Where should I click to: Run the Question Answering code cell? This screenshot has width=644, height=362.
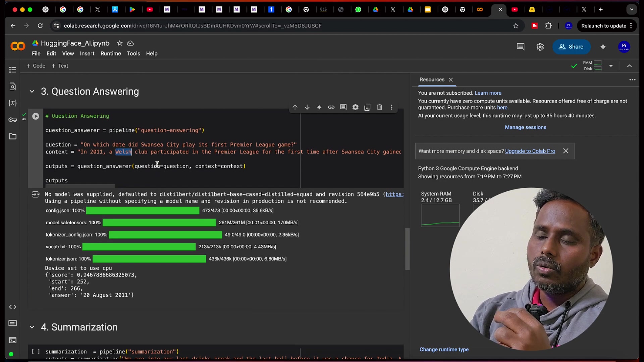(36, 116)
